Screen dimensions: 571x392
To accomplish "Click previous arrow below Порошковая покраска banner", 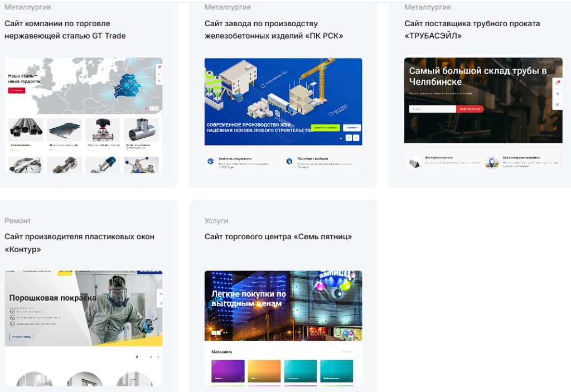I will tap(151, 357).
